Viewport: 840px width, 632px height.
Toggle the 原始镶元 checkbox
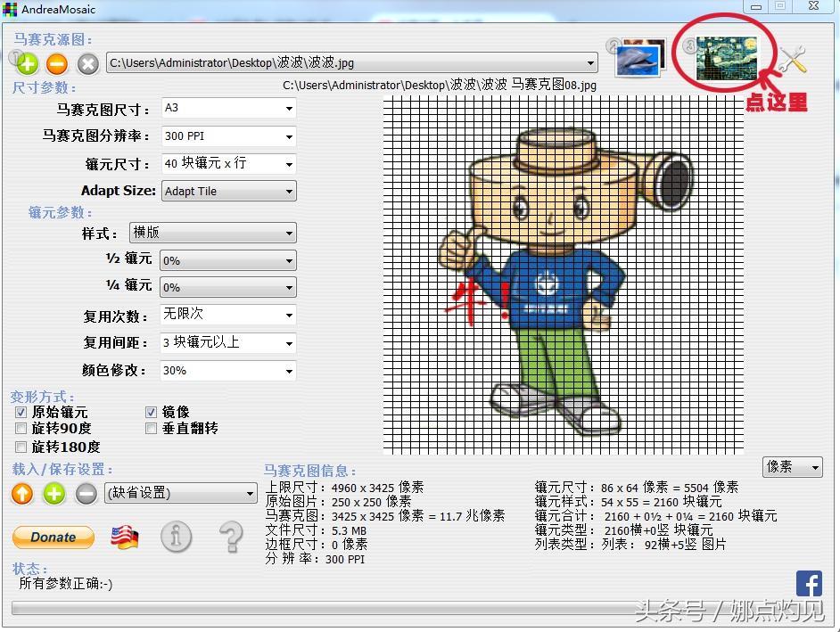(x=21, y=413)
